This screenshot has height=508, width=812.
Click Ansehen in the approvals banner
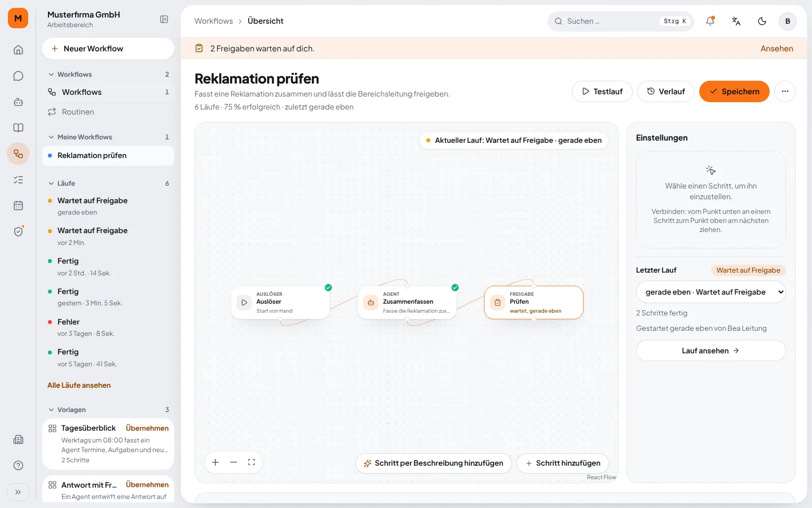(776, 49)
